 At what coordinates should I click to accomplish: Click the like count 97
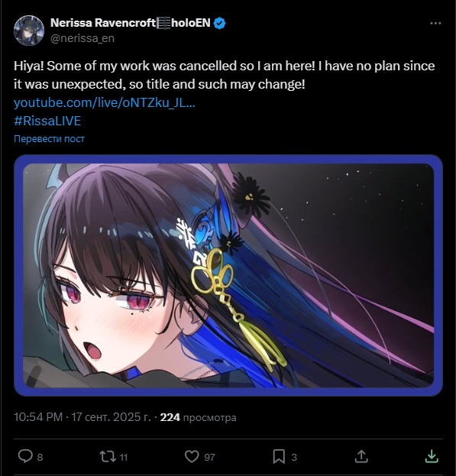(209, 457)
